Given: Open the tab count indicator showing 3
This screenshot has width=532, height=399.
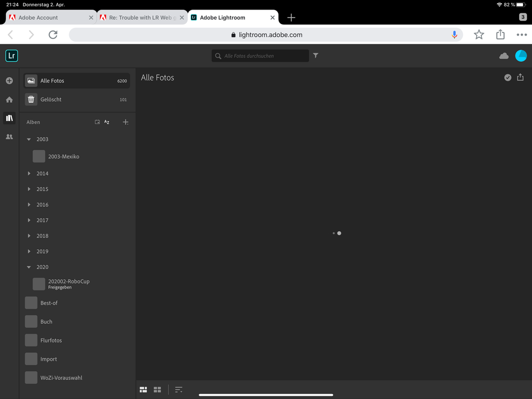Looking at the screenshot, I should 522,17.
